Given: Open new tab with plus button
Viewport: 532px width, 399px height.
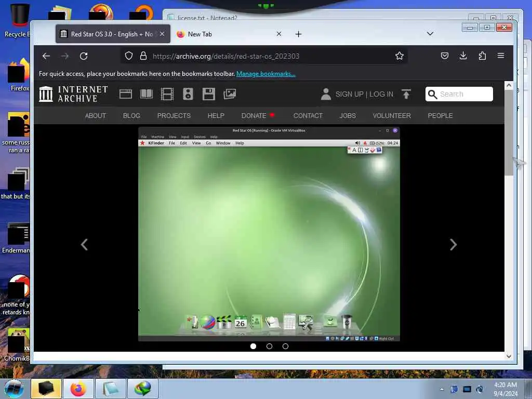Looking at the screenshot, I should coord(298,34).
